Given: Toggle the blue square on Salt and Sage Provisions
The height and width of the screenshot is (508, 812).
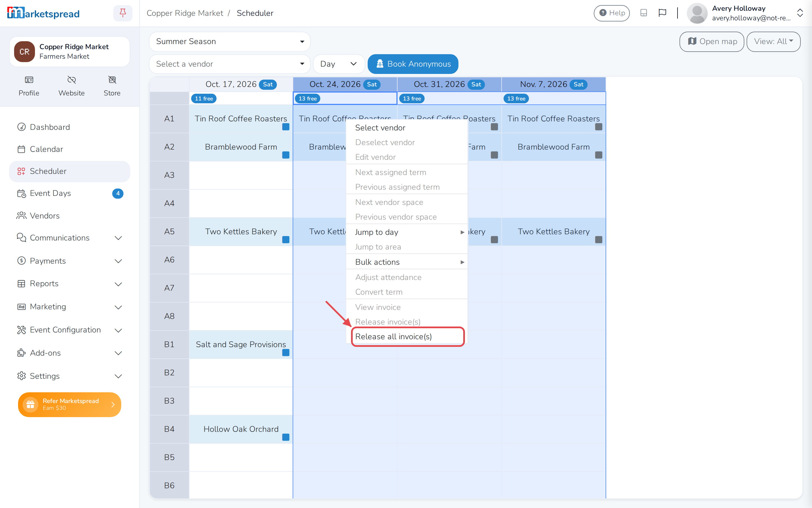Looking at the screenshot, I should click(x=286, y=353).
